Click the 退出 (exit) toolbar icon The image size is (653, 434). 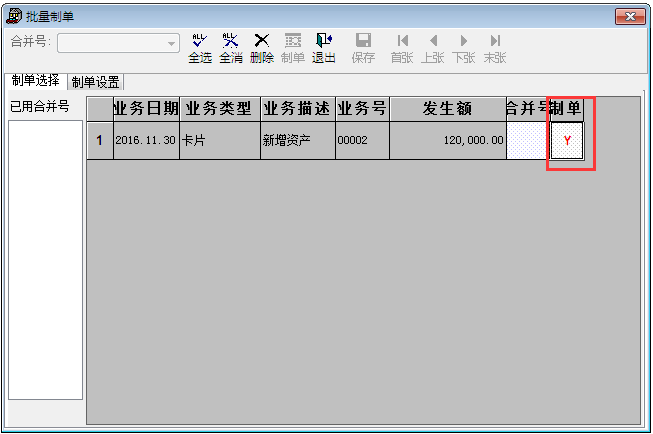[x=323, y=48]
